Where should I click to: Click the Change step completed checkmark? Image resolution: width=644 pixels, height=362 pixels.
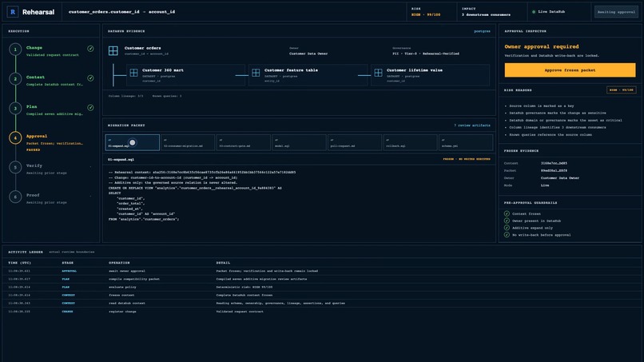coord(90,49)
